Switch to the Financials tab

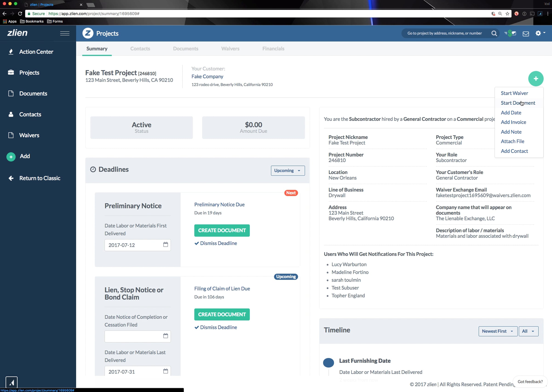(273, 49)
